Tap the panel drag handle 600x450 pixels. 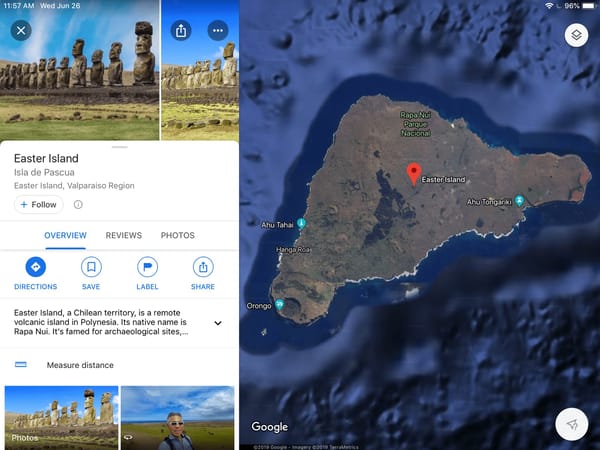[120, 147]
